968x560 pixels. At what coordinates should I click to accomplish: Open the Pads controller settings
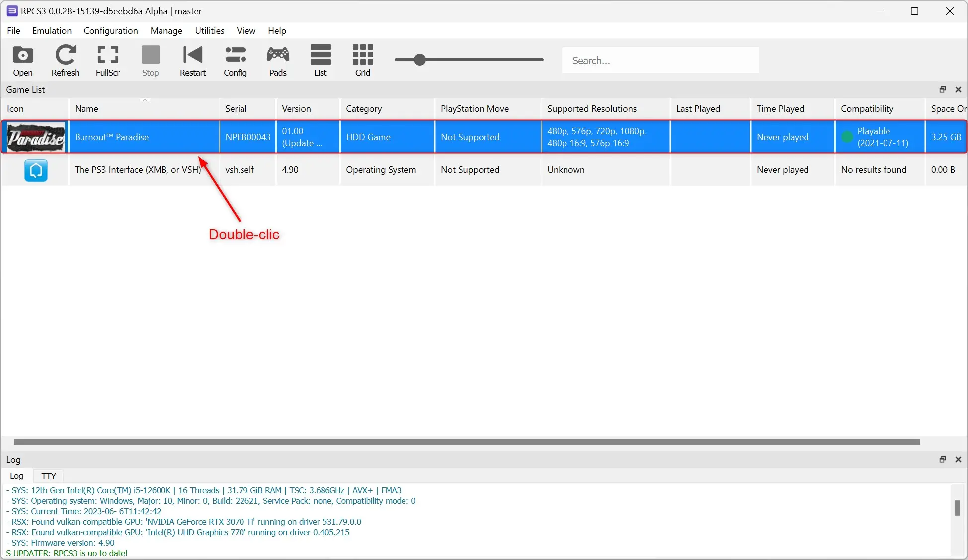278,60
